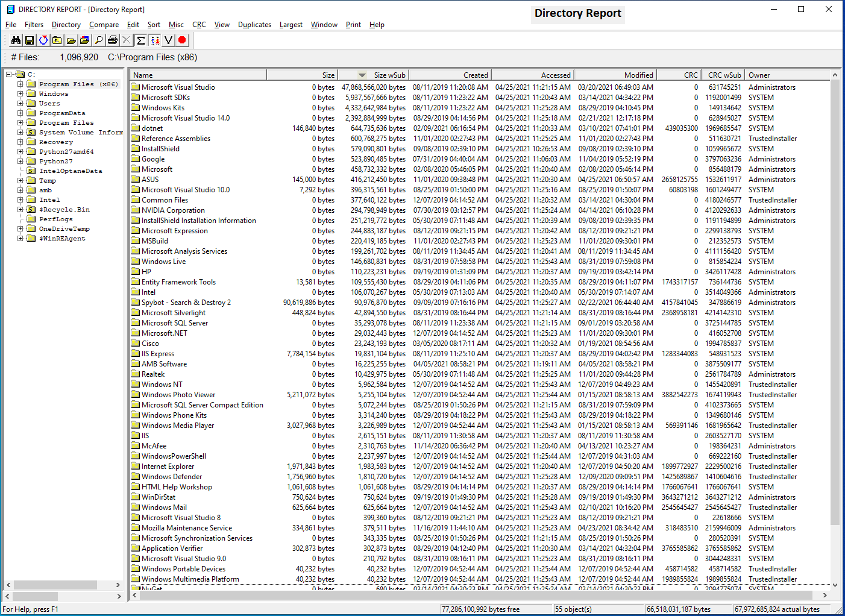Click the Microsoft SDKs folder icon
Image resolution: width=845 pixels, height=616 pixels.
(136, 98)
